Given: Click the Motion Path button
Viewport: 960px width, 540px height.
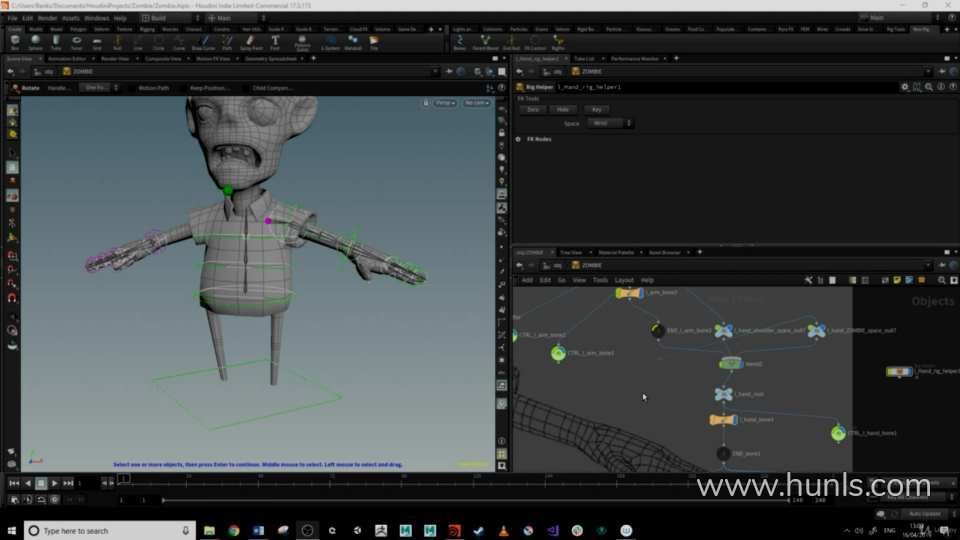Looking at the screenshot, I should click(153, 88).
